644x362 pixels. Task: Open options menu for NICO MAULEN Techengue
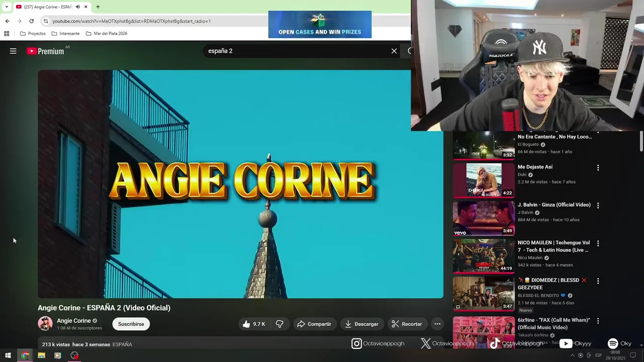tap(598, 243)
